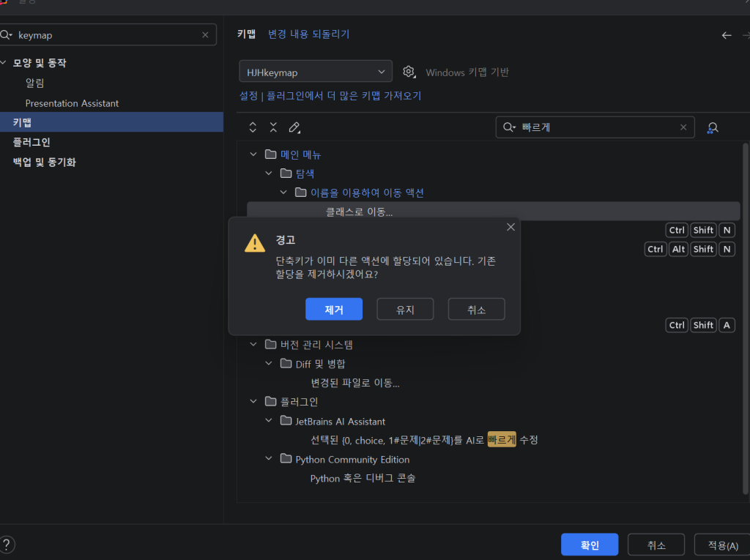Click the 유지 button in warning dialog
The image size is (750, 560).
tap(405, 310)
